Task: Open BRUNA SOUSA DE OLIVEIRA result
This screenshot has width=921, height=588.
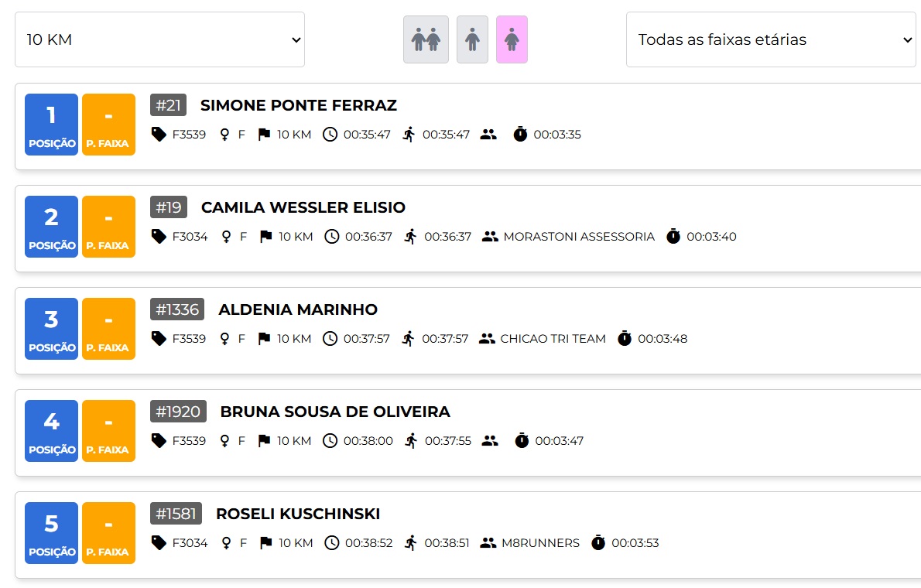Action: point(335,412)
